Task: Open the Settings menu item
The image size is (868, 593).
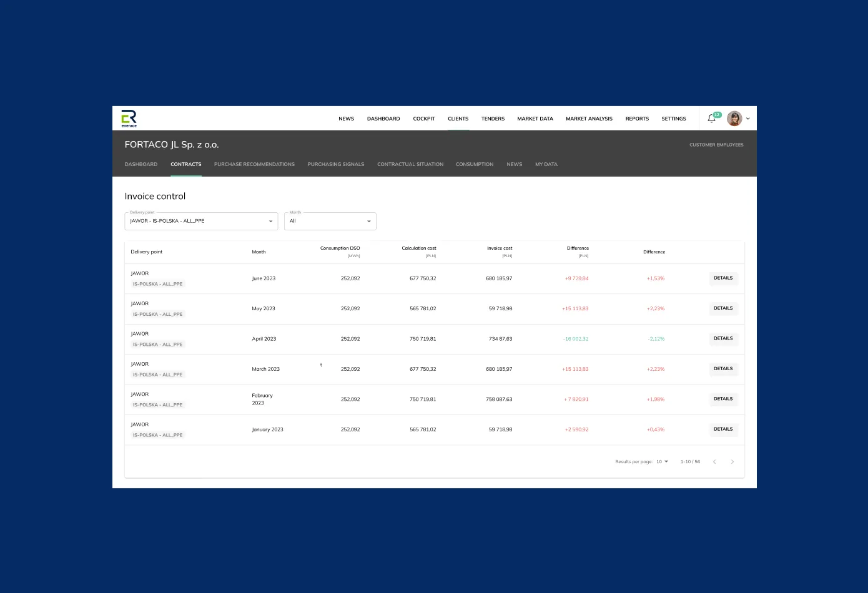Action: pos(674,119)
